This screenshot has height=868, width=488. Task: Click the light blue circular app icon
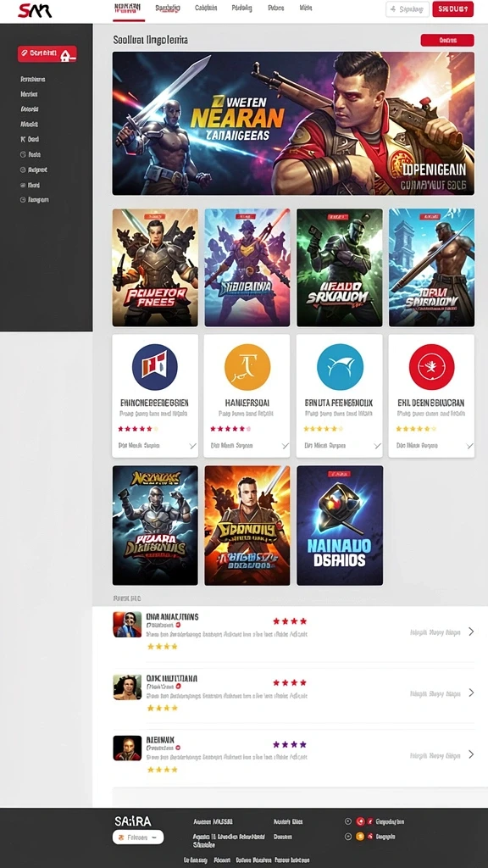(x=340, y=368)
